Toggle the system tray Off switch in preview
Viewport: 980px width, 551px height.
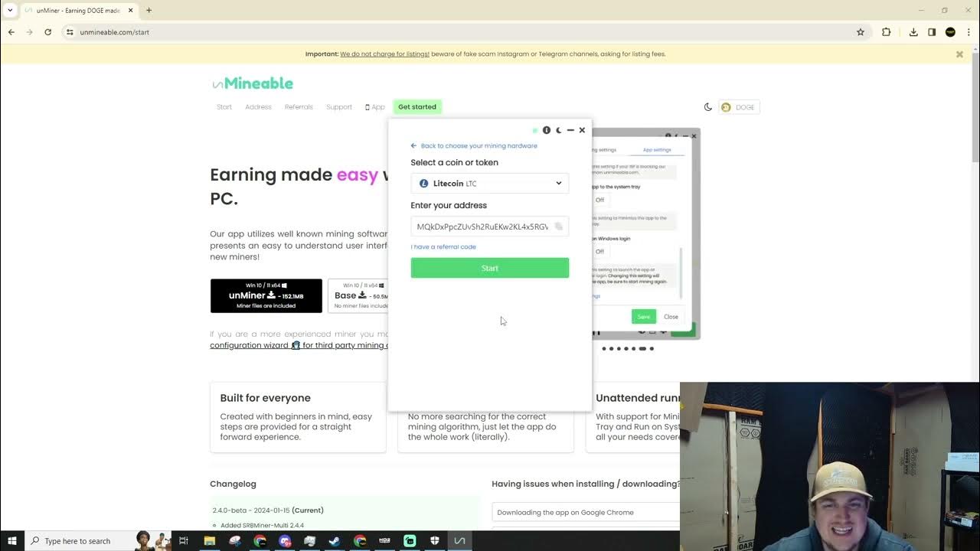(x=599, y=200)
